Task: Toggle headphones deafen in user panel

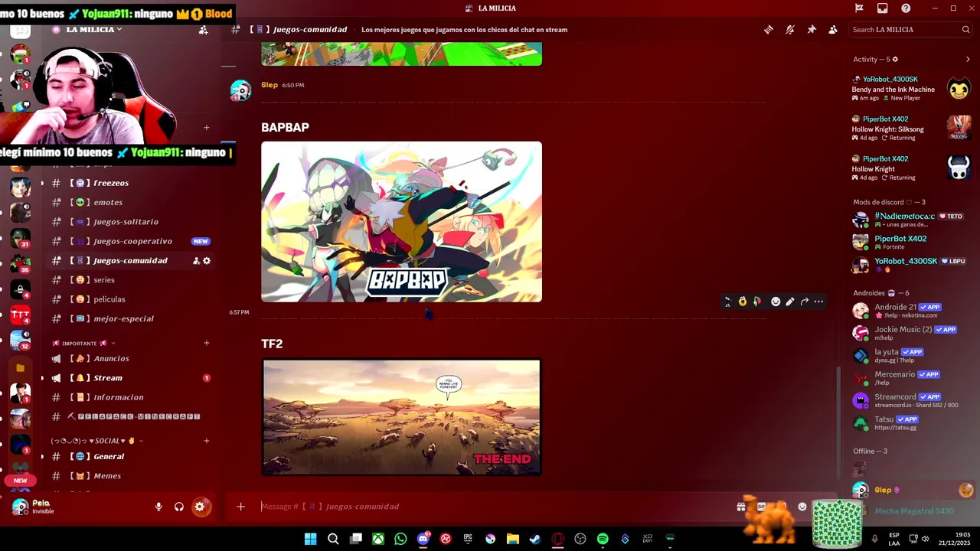Action: click(x=179, y=507)
